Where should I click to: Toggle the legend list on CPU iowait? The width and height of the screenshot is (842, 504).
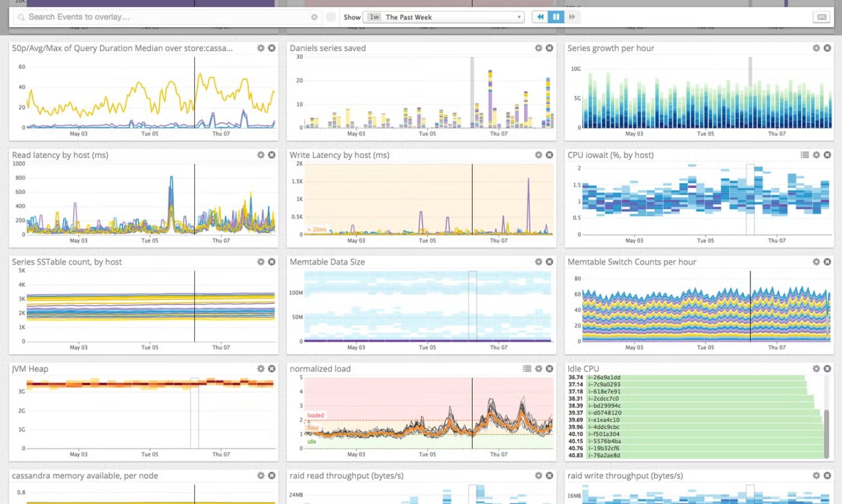pos(805,155)
